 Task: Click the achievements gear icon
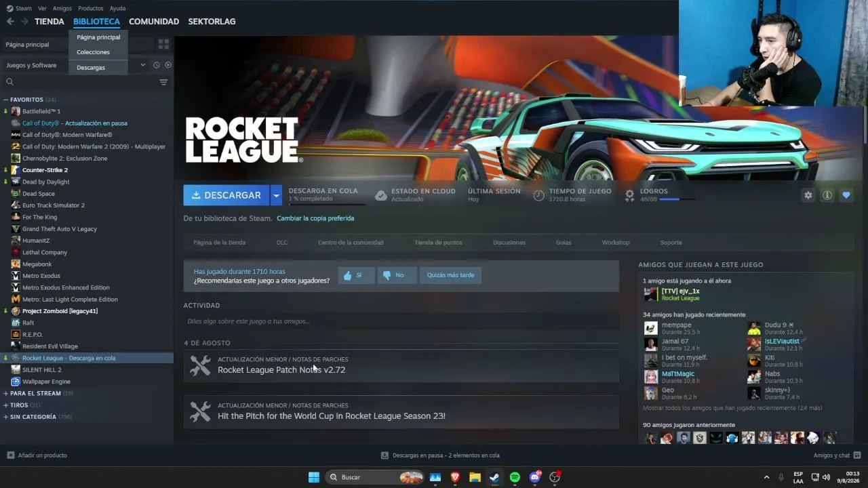pos(629,195)
